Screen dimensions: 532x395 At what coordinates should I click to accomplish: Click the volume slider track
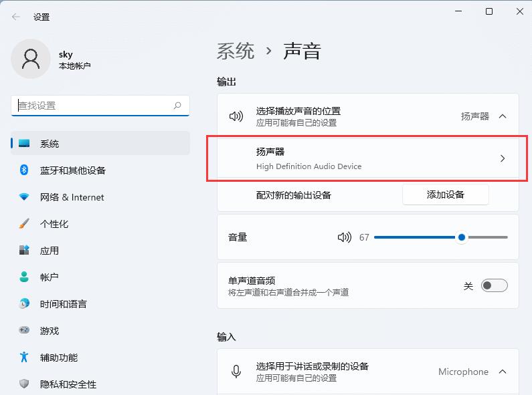click(x=415, y=237)
